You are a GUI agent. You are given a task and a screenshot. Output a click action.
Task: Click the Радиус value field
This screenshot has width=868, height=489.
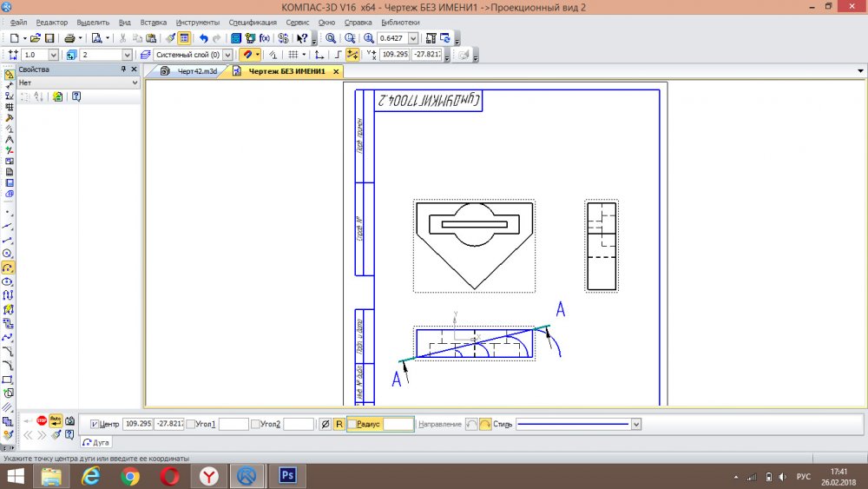pyautogui.click(x=398, y=424)
